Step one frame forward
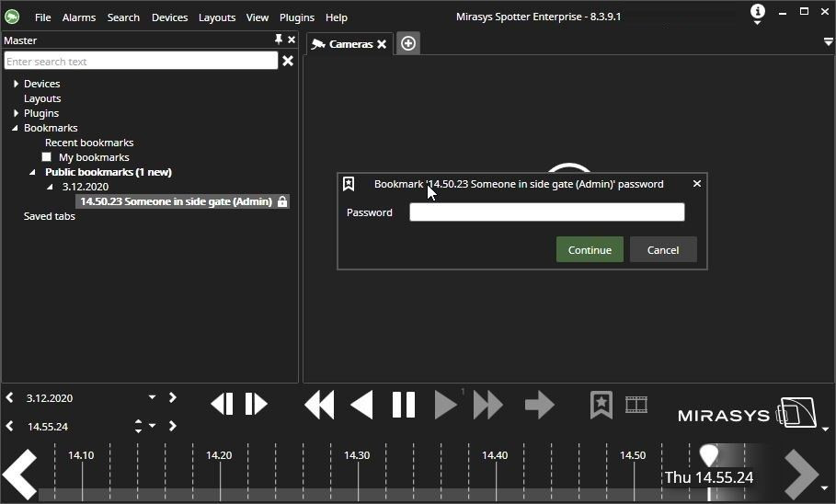This screenshot has height=504, width=836. click(256, 404)
